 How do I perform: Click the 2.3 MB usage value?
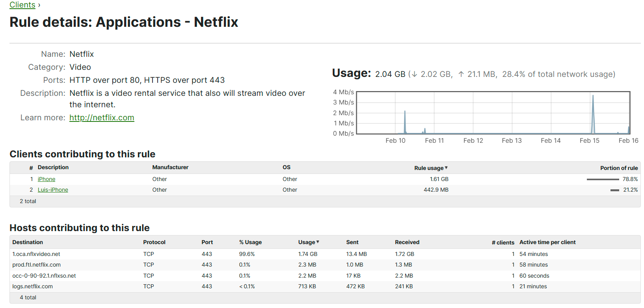(307, 265)
